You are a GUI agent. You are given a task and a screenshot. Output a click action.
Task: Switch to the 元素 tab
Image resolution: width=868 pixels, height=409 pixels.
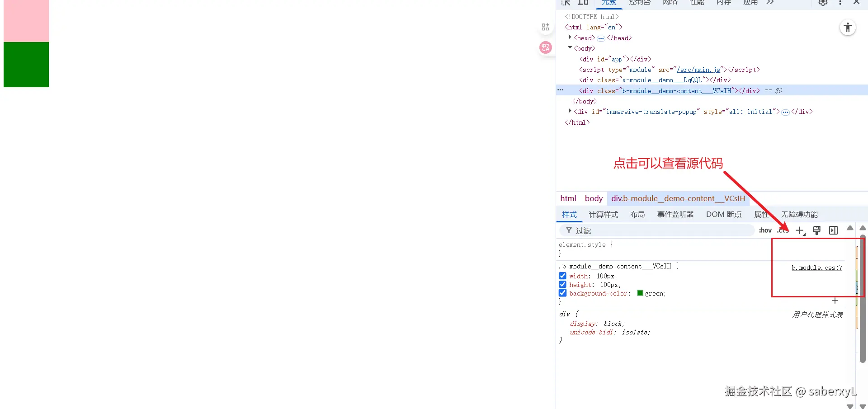pos(609,3)
